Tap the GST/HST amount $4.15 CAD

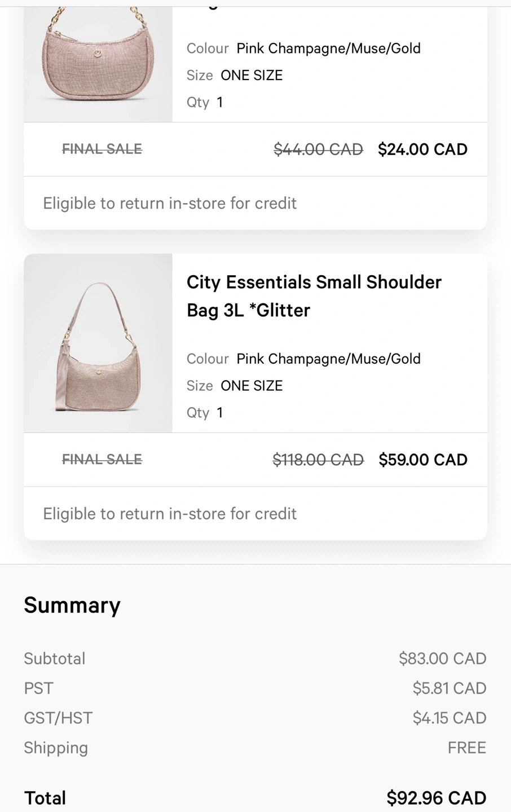click(x=449, y=718)
